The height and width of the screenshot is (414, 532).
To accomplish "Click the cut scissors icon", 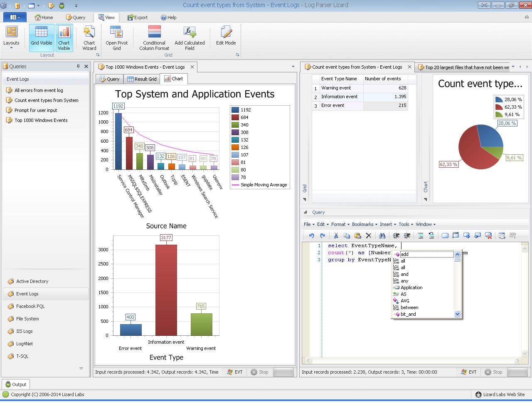I will 336,236.
